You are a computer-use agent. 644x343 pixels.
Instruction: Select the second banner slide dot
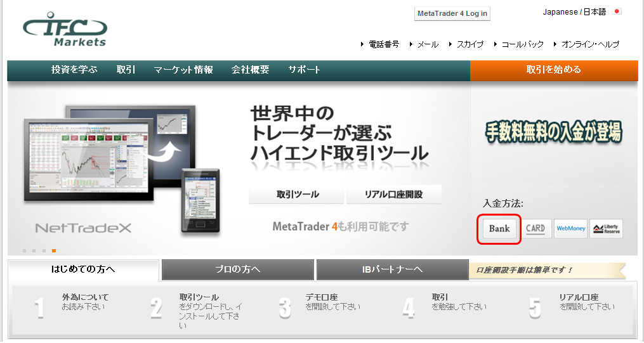coord(34,250)
